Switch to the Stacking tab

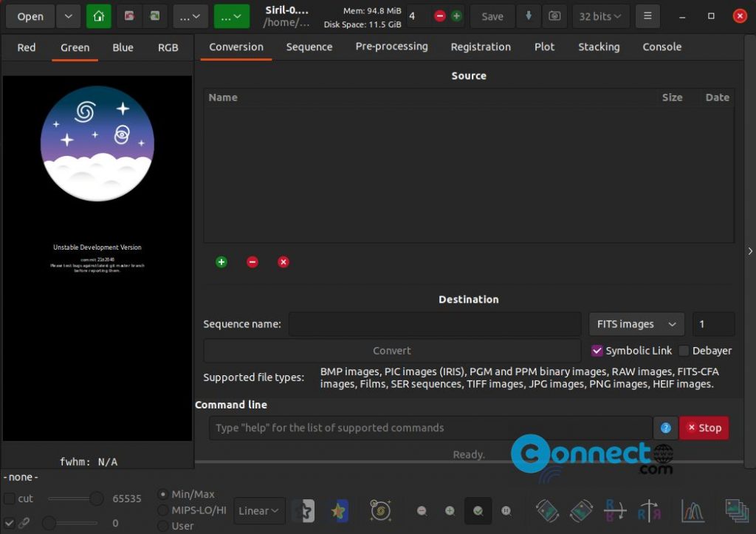point(598,47)
